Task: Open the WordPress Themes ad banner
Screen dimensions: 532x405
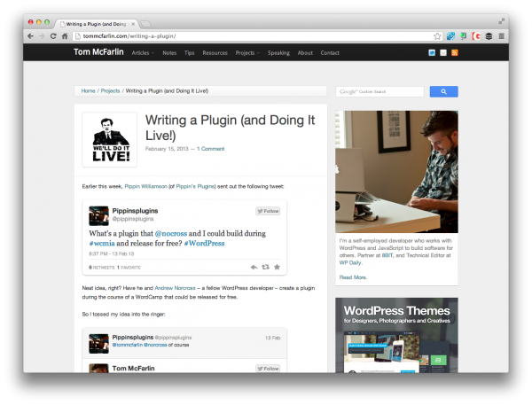Action: pos(396,335)
